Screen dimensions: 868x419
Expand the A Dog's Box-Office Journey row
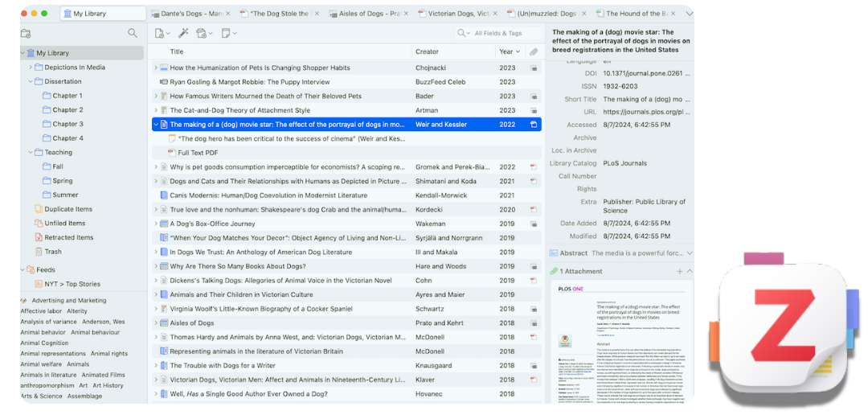click(x=156, y=224)
